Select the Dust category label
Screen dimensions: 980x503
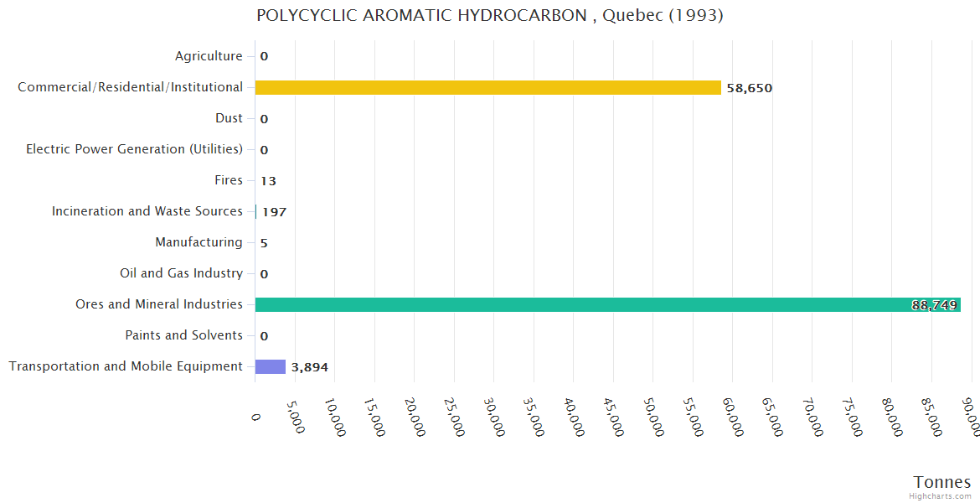pyautogui.click(x=229, y=118)
